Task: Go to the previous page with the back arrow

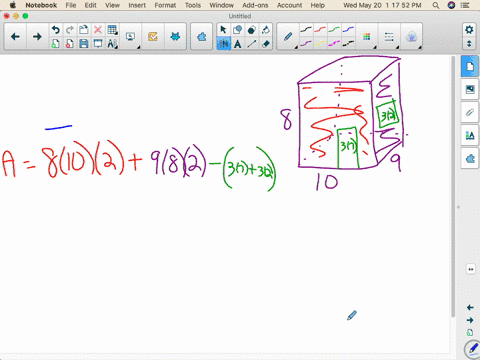Action: pyautogui.click(x=15, y=37)
